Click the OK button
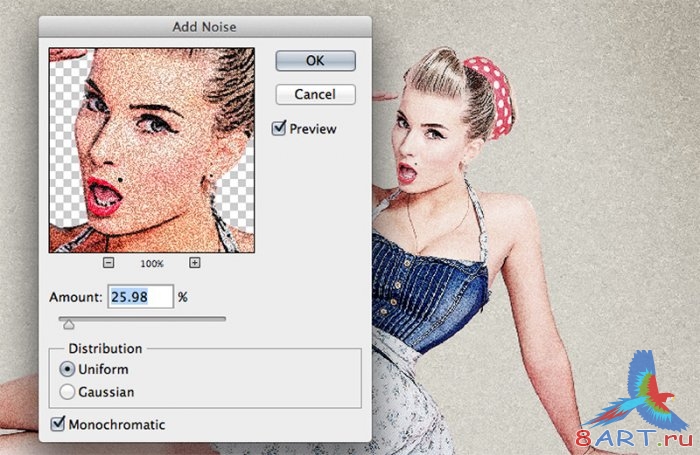700x455 pixels. coord(316,61)
